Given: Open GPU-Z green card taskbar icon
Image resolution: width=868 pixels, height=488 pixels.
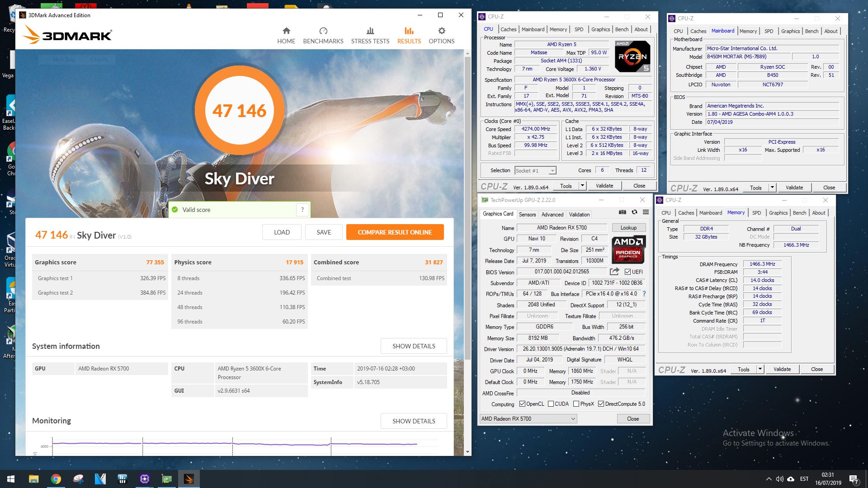Looking at the screenshot, I should [167, 479].
